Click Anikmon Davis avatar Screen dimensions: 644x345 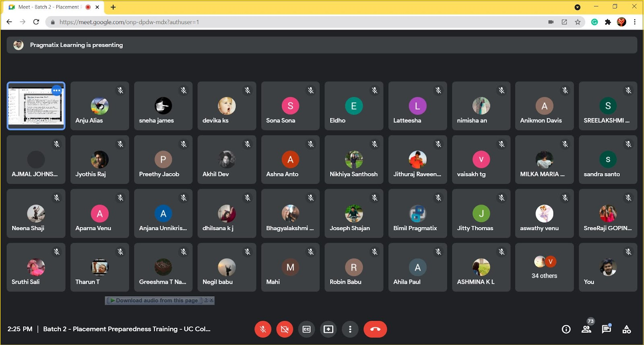(544, 106)
